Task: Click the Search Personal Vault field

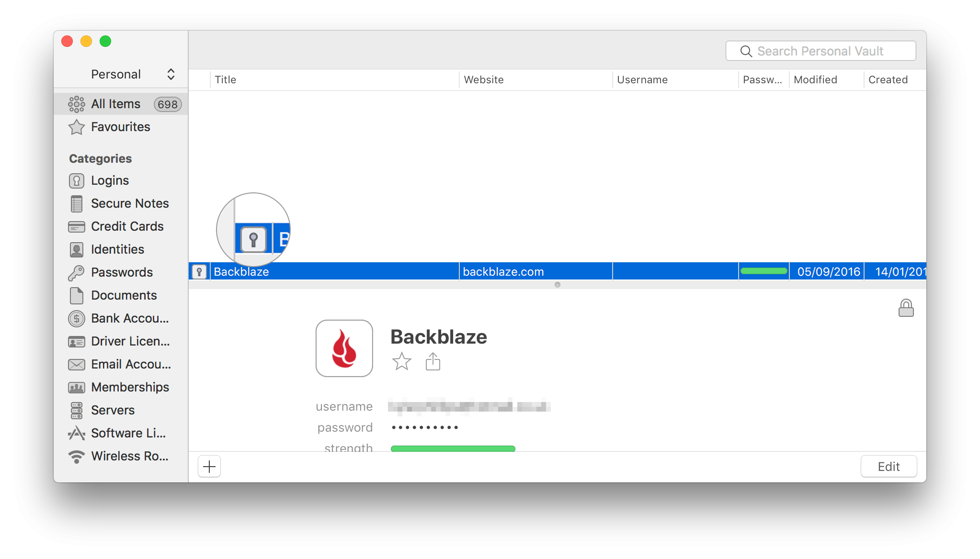Action: click(820, 51)
